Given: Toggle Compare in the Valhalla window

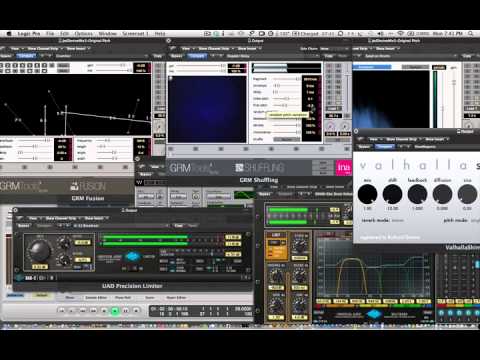Looking at the screenshot, I should [x=384, y=146].
